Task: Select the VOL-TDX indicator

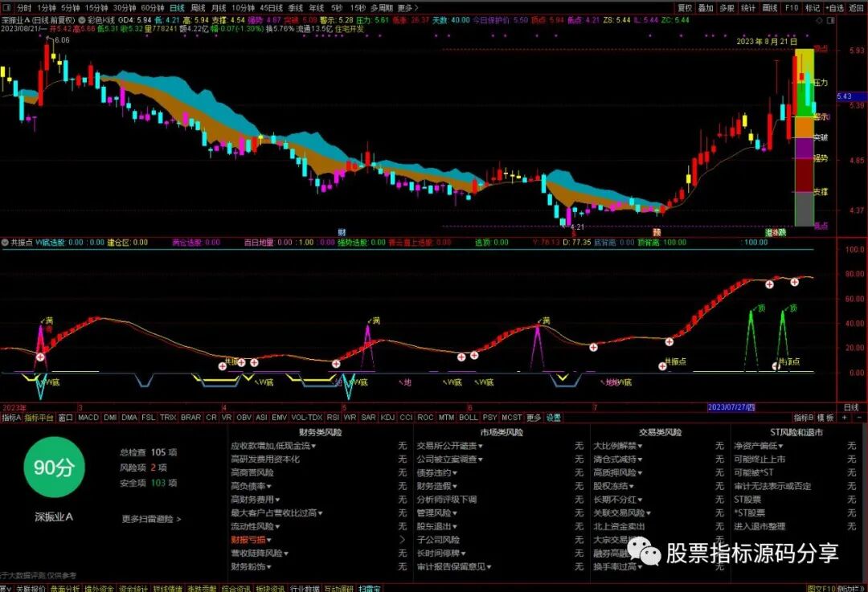Action: pos(307,418)
